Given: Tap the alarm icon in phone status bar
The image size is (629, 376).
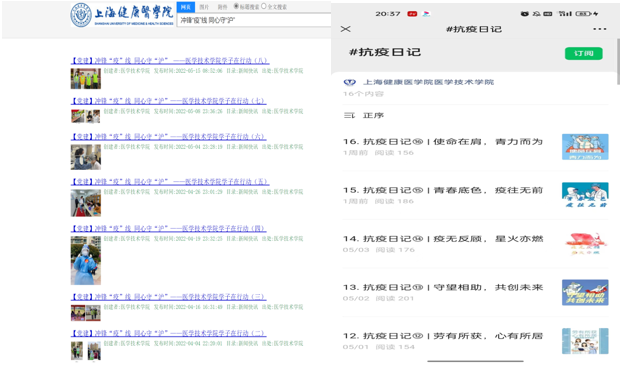Looking at the screenshot, I should (524, 14).
